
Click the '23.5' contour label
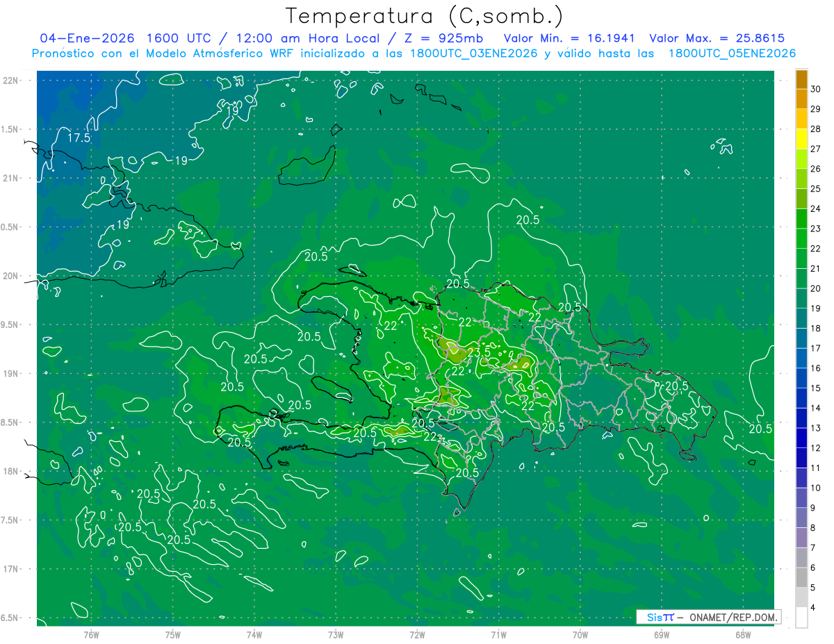pyautogui.click(x=478, y=353)
